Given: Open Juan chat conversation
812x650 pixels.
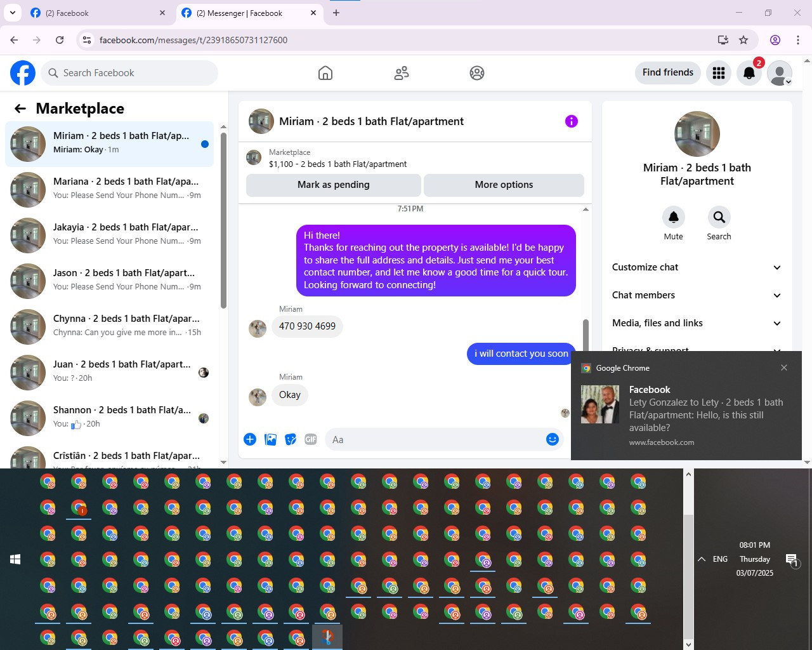Looking at the screenshot, I should 109,373.
